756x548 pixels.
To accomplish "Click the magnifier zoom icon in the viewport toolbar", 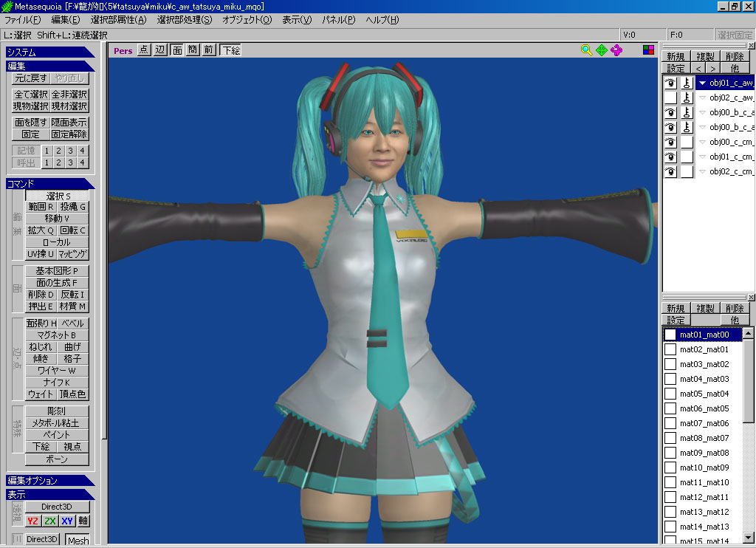I will click(x=586, y=50).
